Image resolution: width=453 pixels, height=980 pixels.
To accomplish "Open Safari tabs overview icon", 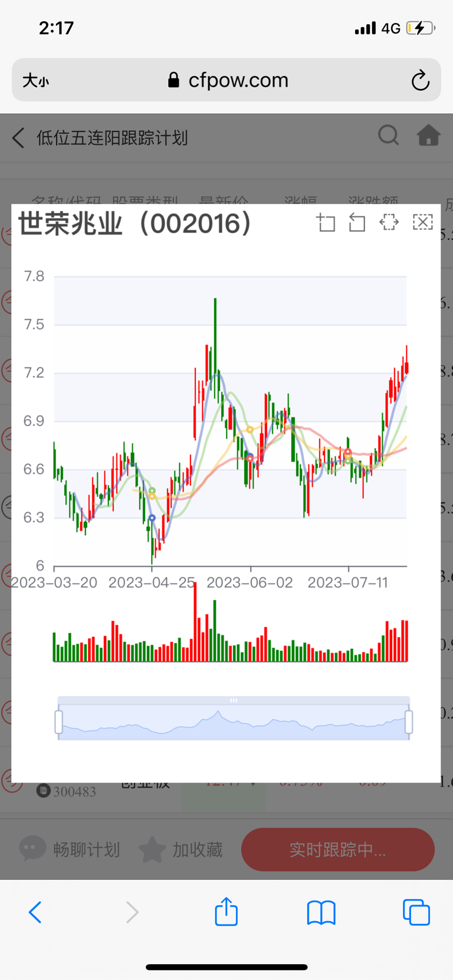I will point(416,912).
